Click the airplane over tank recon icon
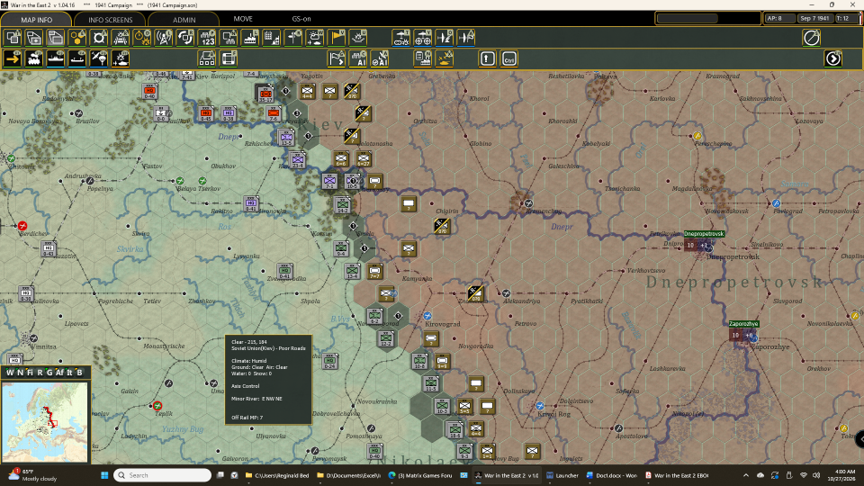Image resolution: width=864 pixels, height=486 pixels. pos(401,38)
